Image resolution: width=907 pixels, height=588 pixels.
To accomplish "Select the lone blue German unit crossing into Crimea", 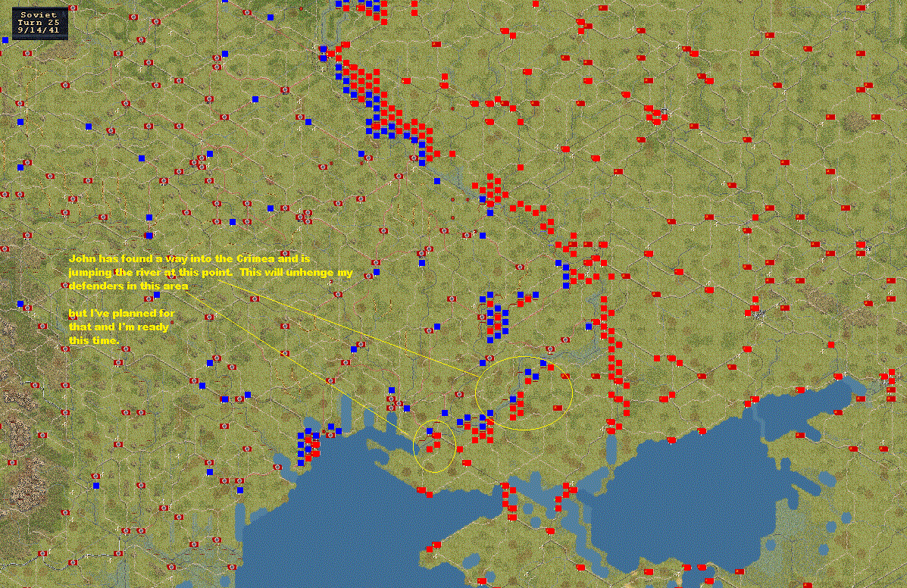I will tap(430, 431).
